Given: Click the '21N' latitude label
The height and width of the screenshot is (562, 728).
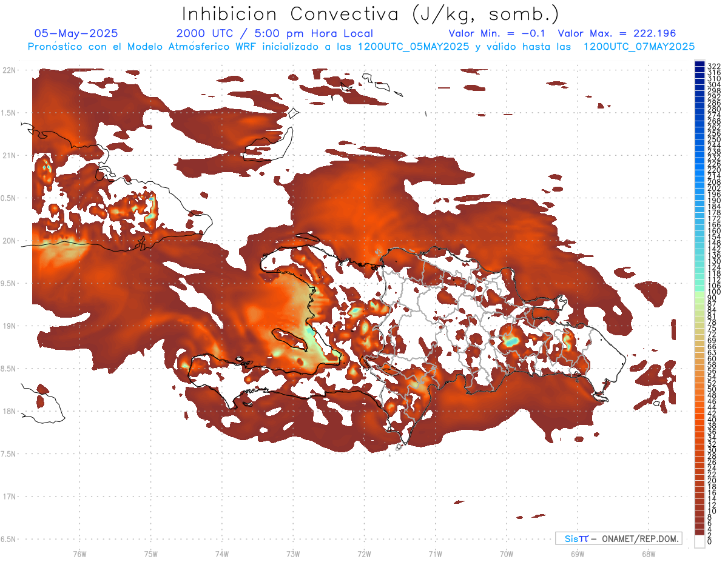Looking at the screenshot, I should [x=8, y=155].
